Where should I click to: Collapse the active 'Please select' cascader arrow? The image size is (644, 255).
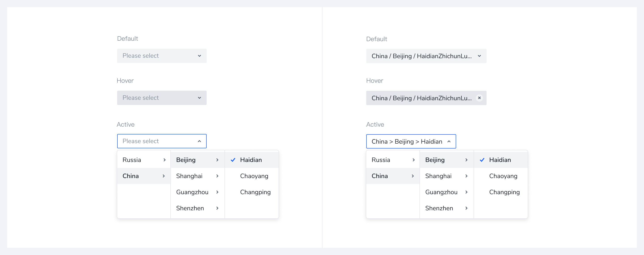(199, 141)
